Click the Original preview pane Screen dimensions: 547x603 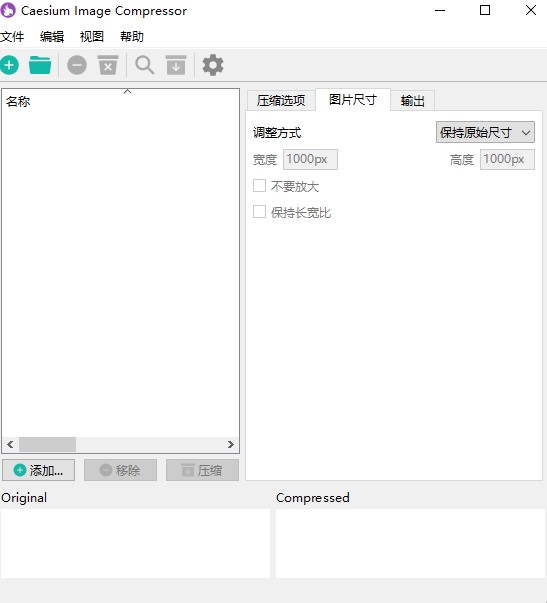point(135,543)
